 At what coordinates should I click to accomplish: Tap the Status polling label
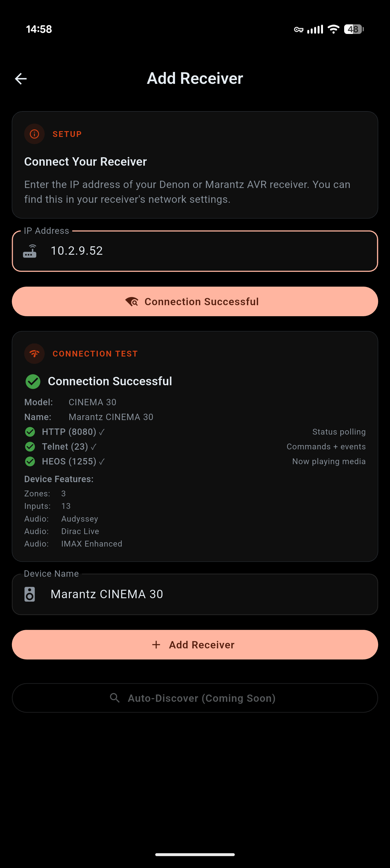click(x=339, y=432)
